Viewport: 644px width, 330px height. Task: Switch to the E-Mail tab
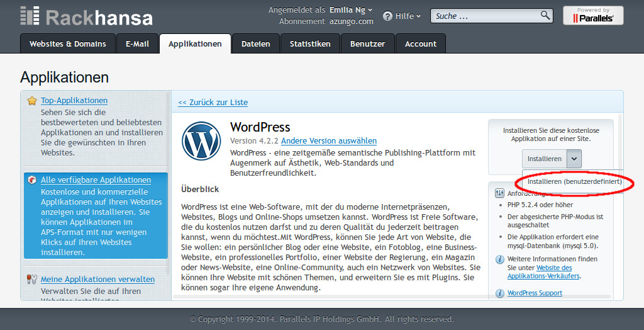137,43
